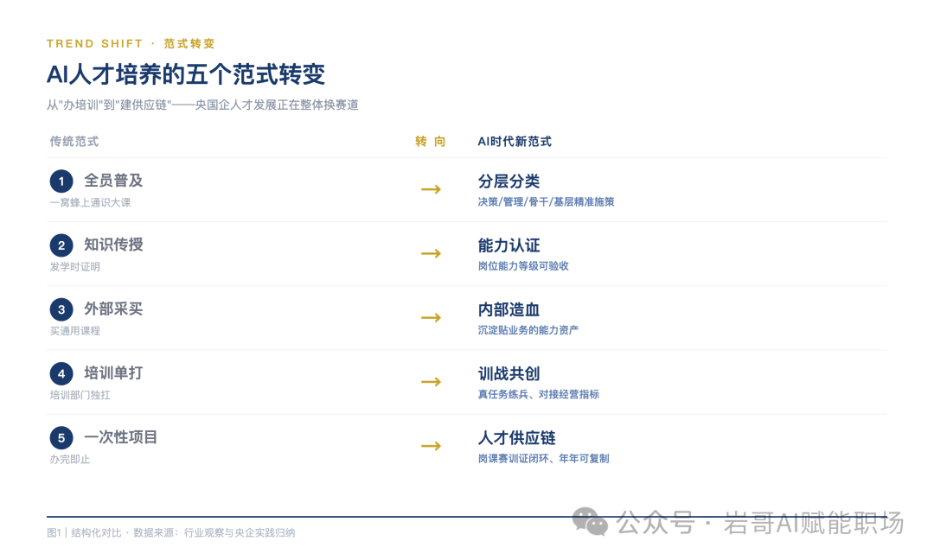Click the '转 向' column header
This screenshot has width=934, height=560.
point(430,142)
